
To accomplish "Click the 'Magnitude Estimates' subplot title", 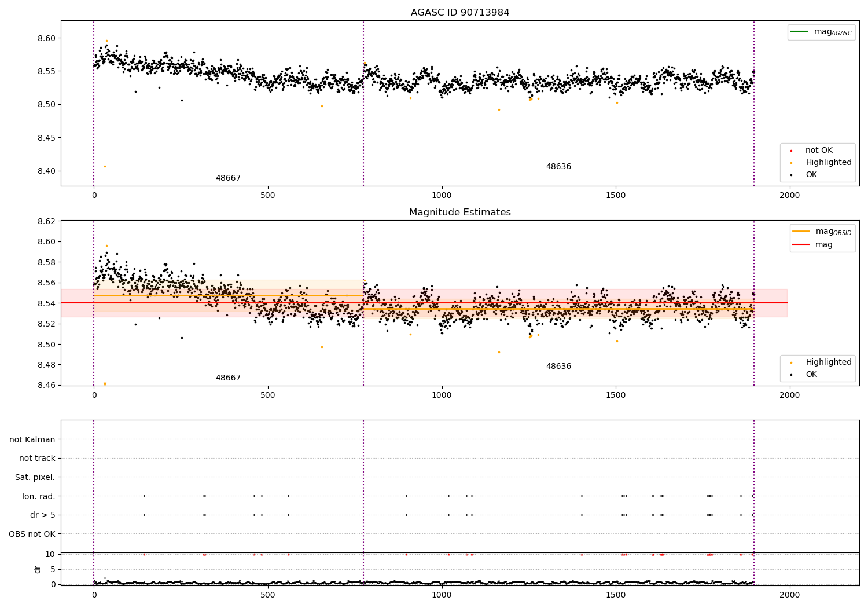I will 460,213.
